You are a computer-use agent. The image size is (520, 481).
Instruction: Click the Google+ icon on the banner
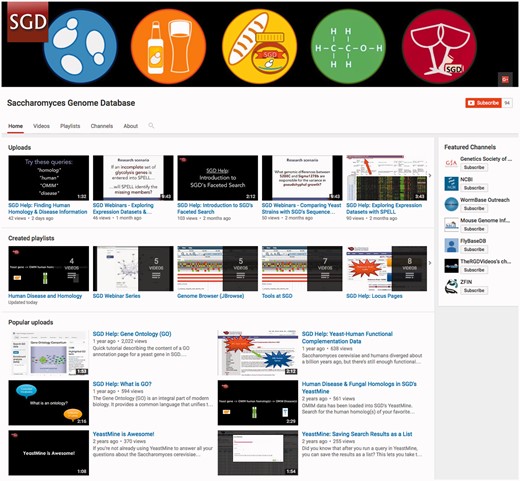click(505, 79)
